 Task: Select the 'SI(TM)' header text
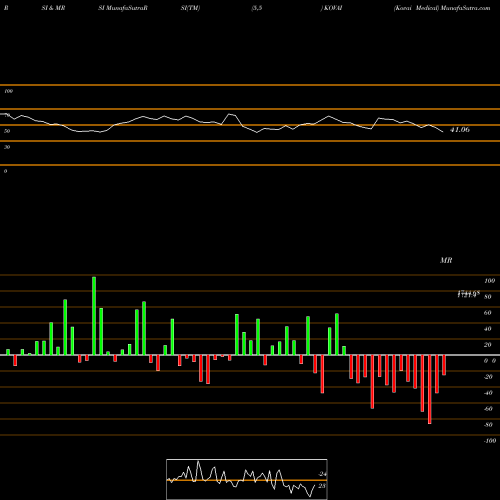pos(190,8)
